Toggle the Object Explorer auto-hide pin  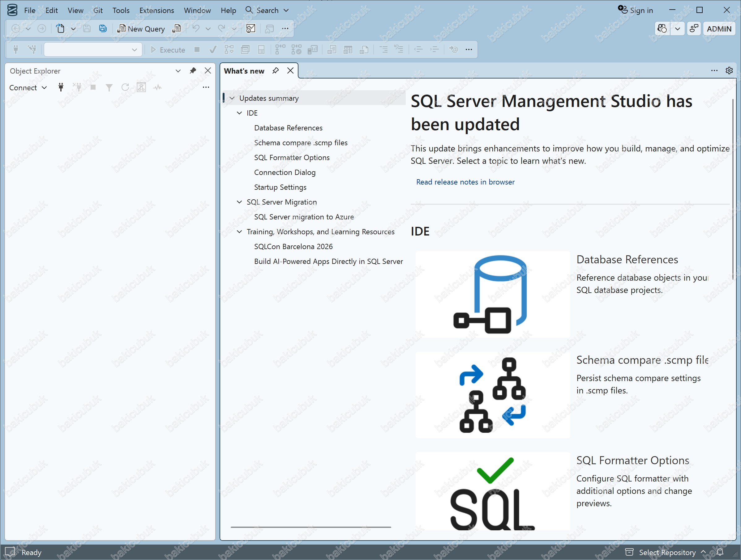(x=193, y=71)
